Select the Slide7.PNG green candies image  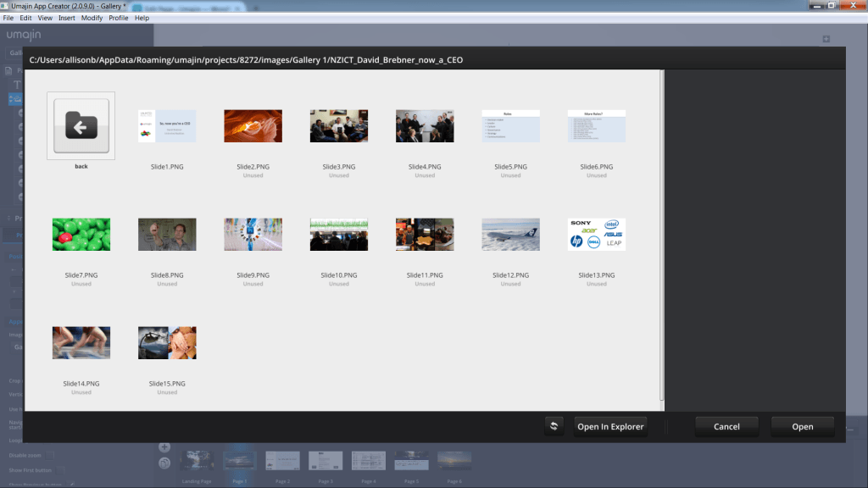(81, 234)
